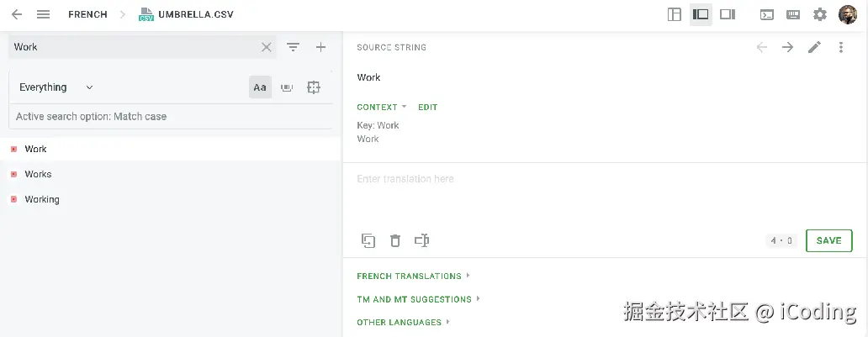Open the hamburger main menu
868x337 pixels.
click(44, 14)
